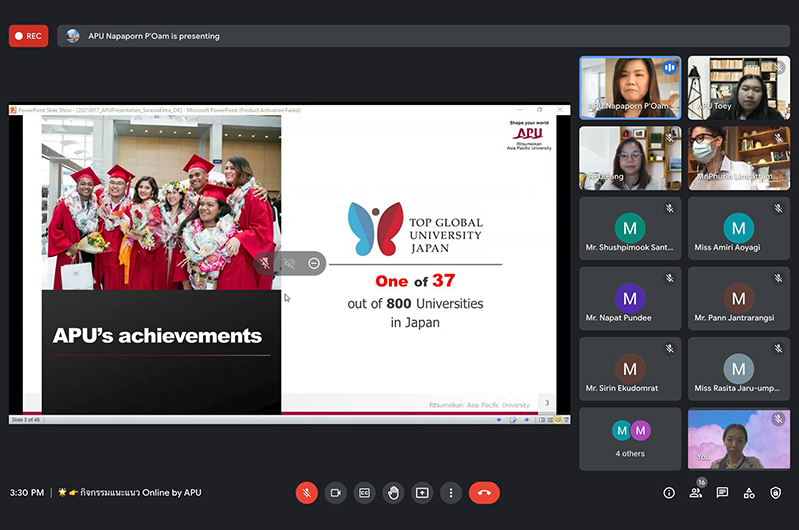Click the presenter avatar in presenting banner
The width and height of the screenshot is (799, 530).
tap(73, 36)
